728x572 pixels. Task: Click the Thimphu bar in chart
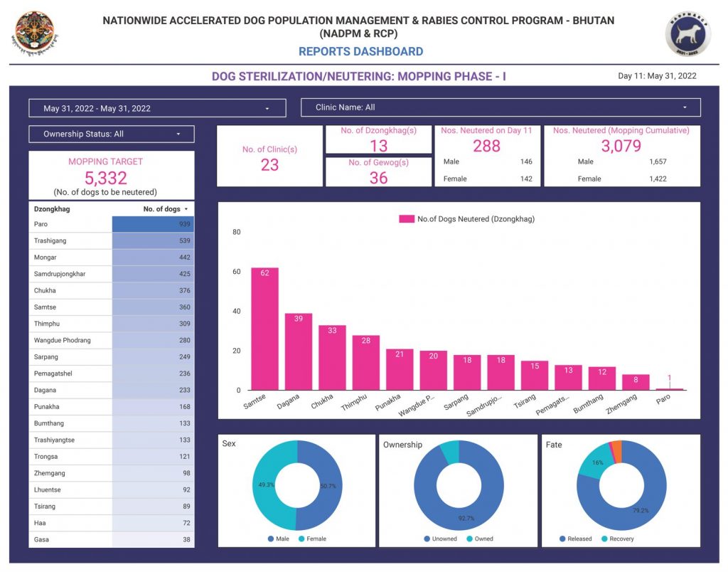[x=366, y=363]
